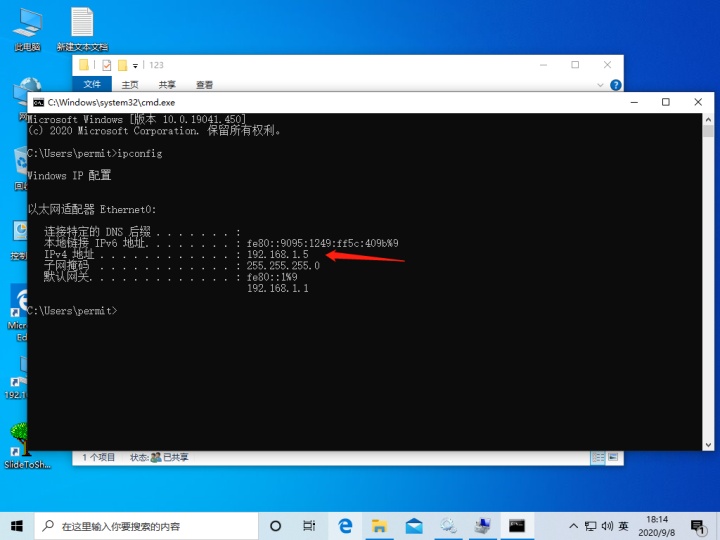Select the 新建文本文档 desktop file
Viewport: 720px width, 540px height.
coord(82,30)
